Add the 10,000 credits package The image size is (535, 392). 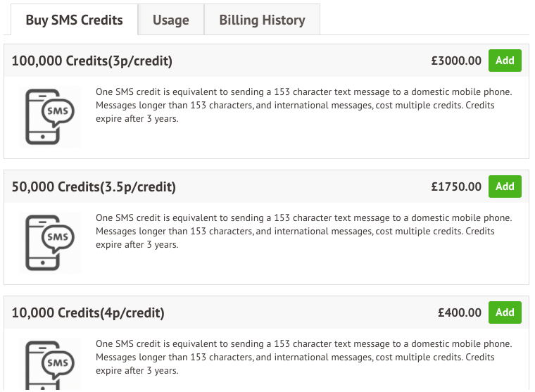[x=505, y=312]
